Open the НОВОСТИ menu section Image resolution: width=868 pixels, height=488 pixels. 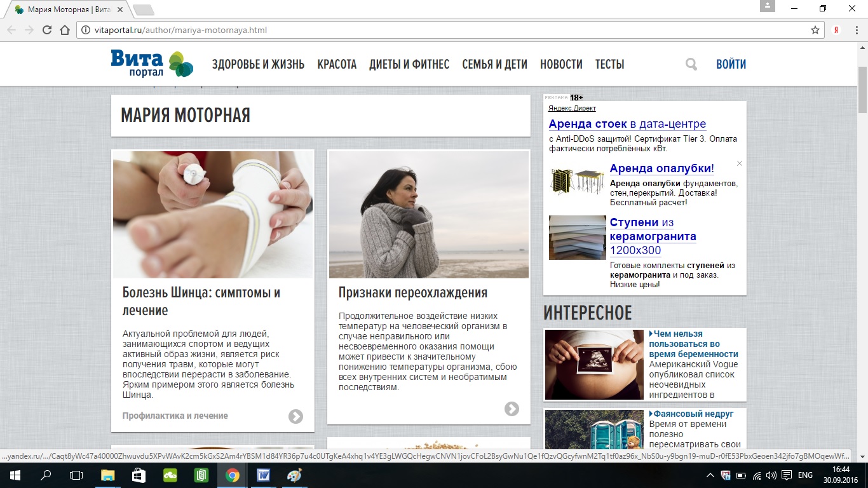pos(561,64)
